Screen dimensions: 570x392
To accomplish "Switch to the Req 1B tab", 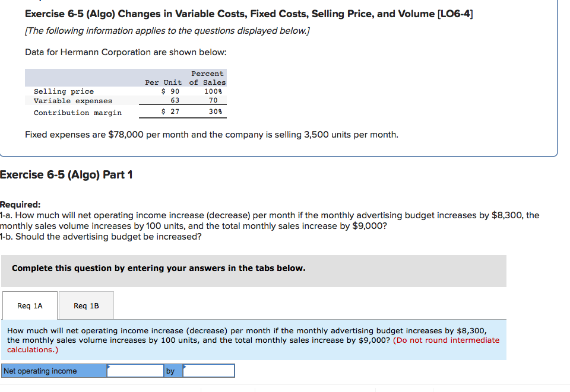I will click(86, 305).
